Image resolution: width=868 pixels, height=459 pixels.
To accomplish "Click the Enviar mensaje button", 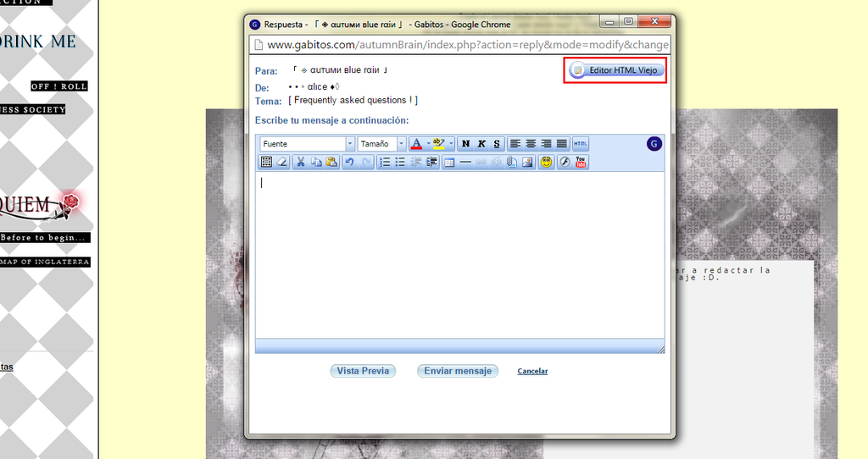I will [458, 371].
